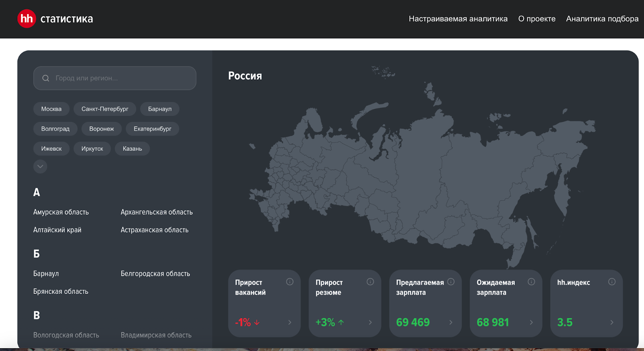
Task: Click info icon on Прирост вакансий card
Action: [289, 282]
